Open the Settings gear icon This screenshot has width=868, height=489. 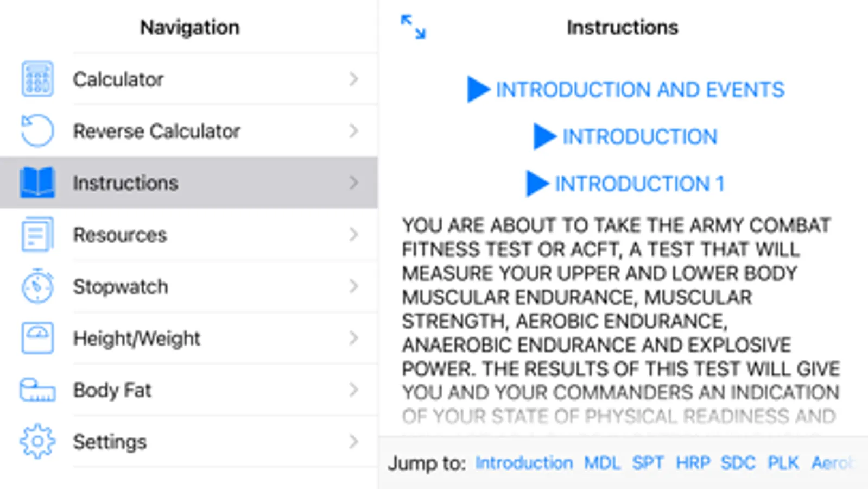(37, 441)
